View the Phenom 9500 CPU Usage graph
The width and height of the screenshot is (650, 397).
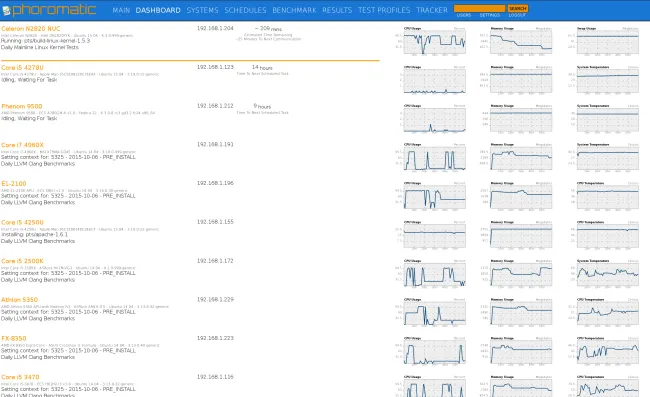click(430, 119)
